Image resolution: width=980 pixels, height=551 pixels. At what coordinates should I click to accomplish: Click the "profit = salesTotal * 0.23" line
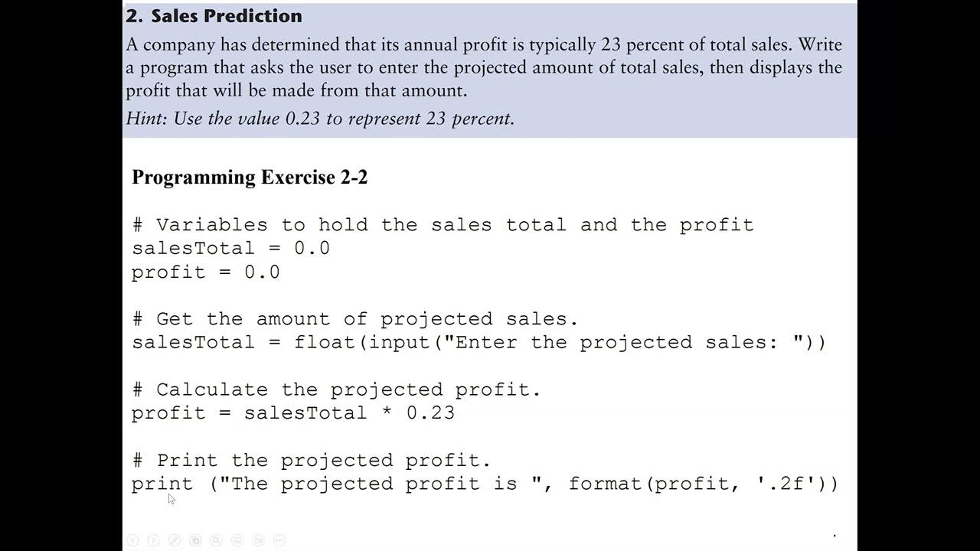click(292, 413)
